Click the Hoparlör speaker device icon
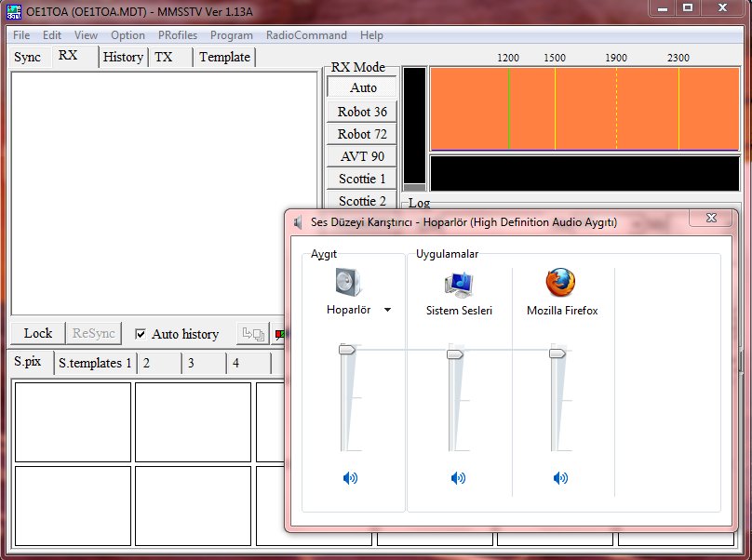The width and height of the screenshot is (752, 560). point(347,282)
